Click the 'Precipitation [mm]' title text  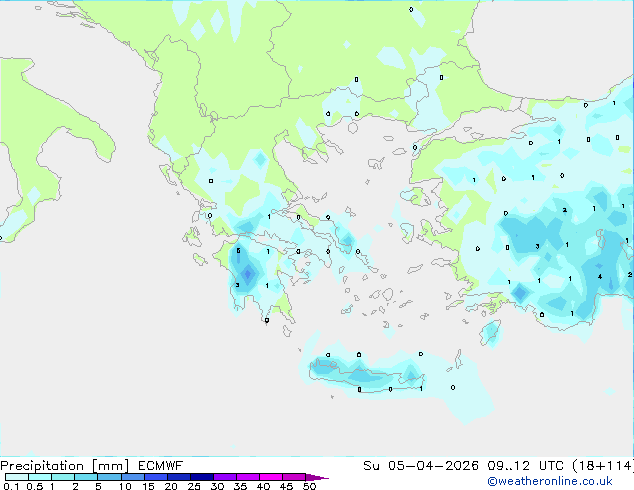point(64,466)
